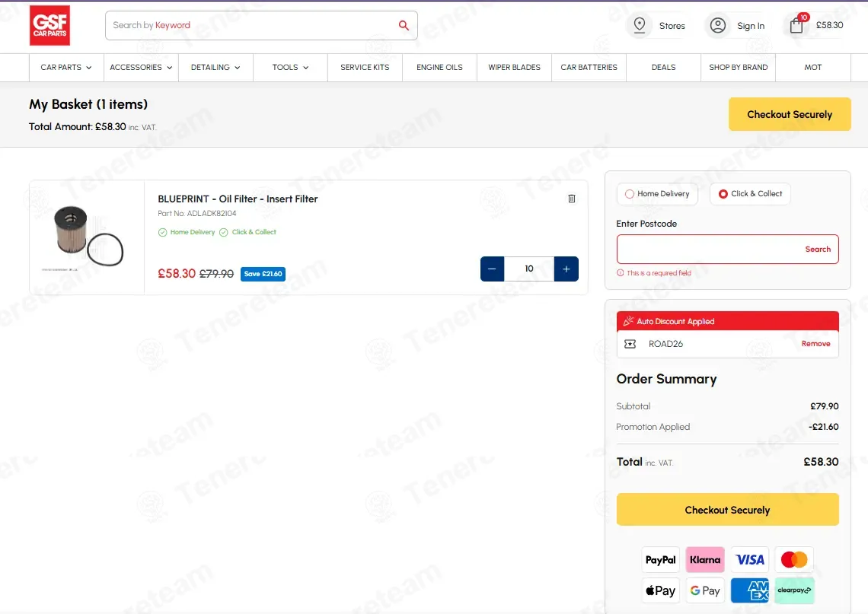Click the search magnifier icon

tap(404, 25)
